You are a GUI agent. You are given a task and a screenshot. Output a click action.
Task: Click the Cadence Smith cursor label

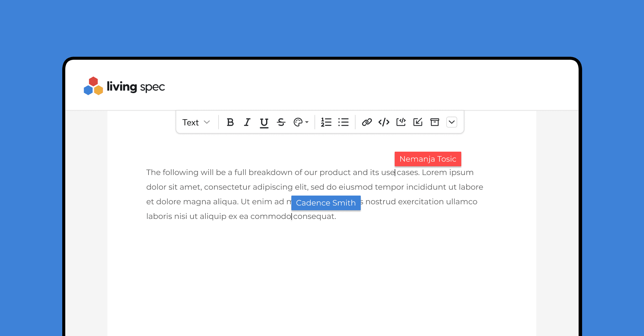click(x=326, y=203)
